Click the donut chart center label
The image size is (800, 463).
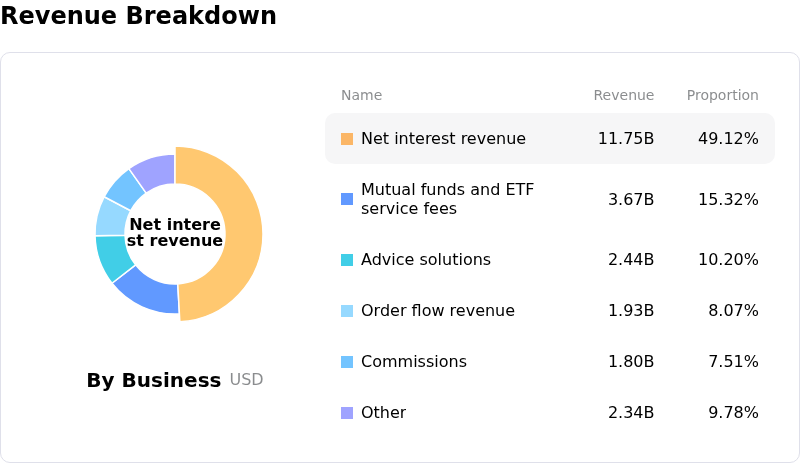tap(175, 233)
